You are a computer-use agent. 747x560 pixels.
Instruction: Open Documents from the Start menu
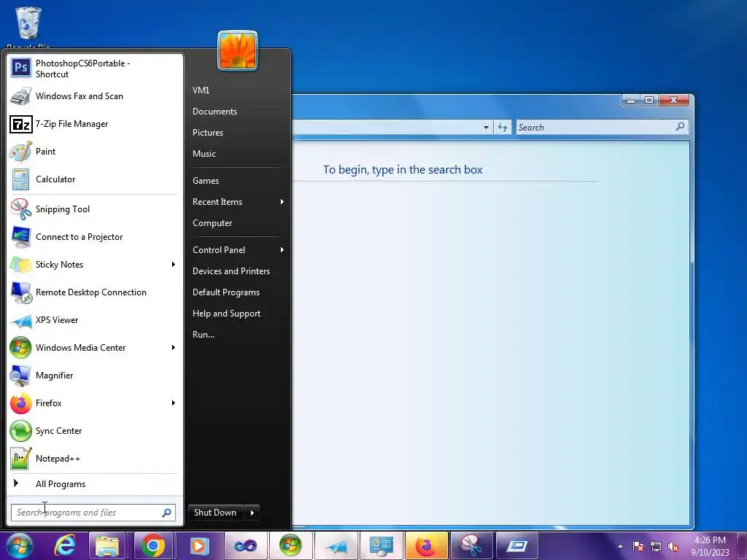click(215, 112)
